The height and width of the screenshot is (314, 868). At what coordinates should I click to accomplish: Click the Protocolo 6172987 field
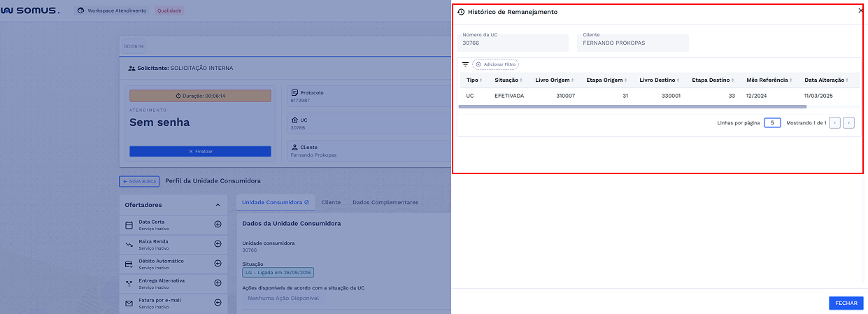[369, 97]
